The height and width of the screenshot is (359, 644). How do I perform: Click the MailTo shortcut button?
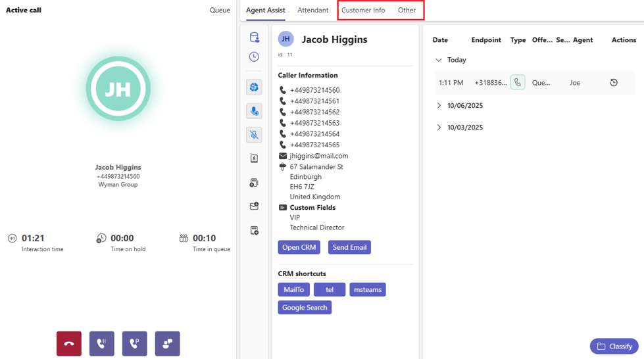pos(293,289)
